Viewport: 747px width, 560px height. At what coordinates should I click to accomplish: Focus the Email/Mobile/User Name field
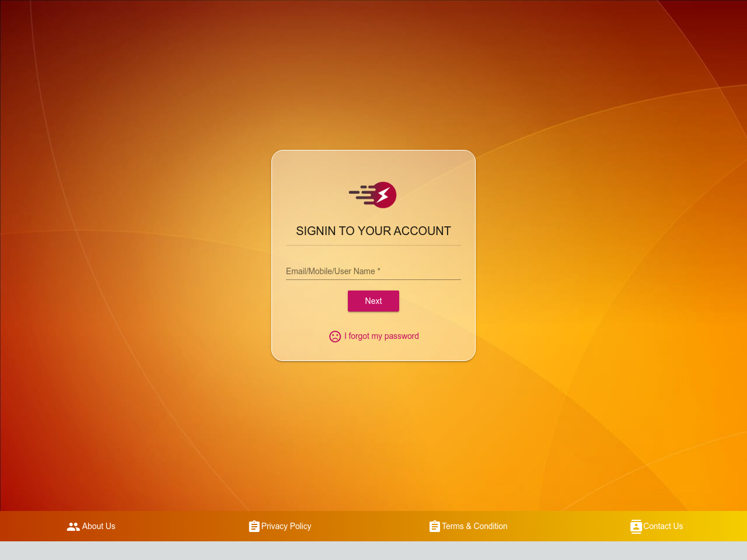[373, 271]
